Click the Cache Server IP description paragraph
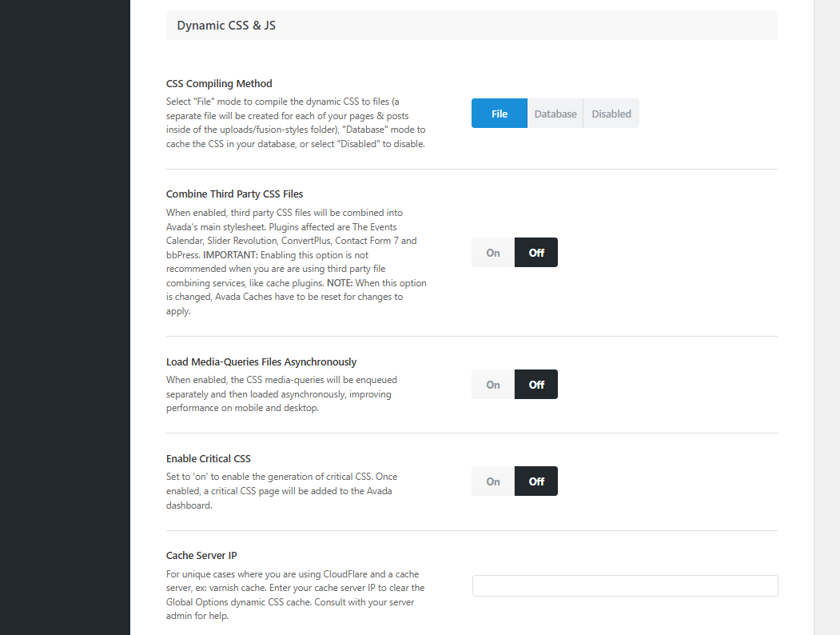The width and height of the screenshot is (840, 635). click(x=295, y=595)
